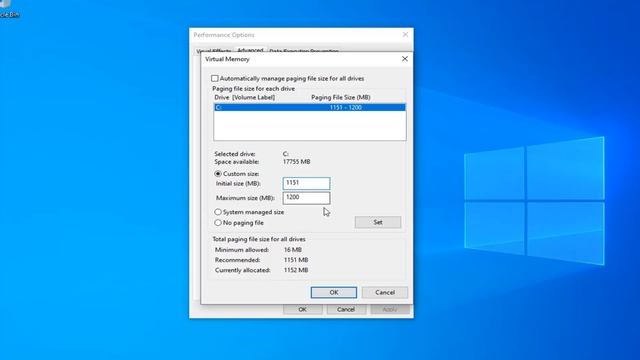Click Cancel in Performance Options window
The image size is (640, 360).
pyautogui.click(x=346, y=310)
